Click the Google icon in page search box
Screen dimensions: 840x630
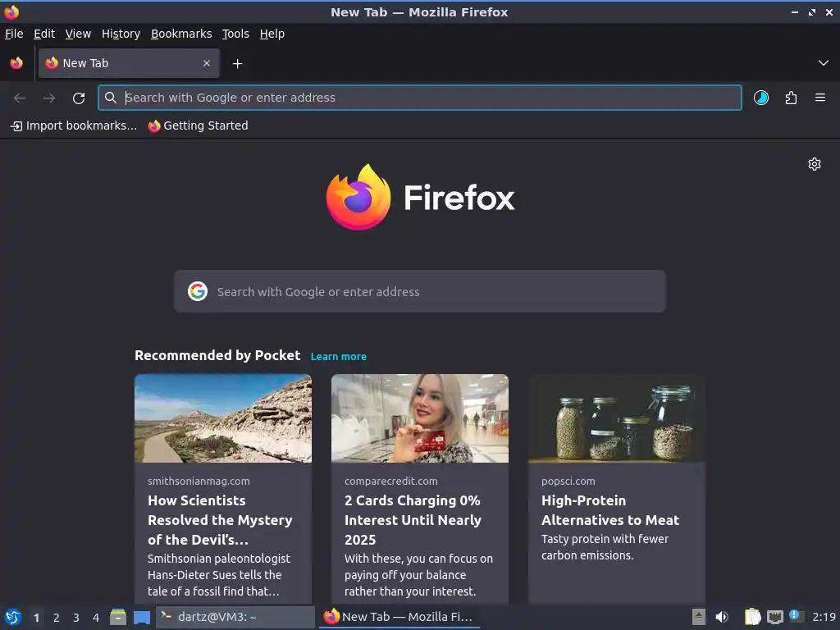pyautogui.click(x=198, y=291)
